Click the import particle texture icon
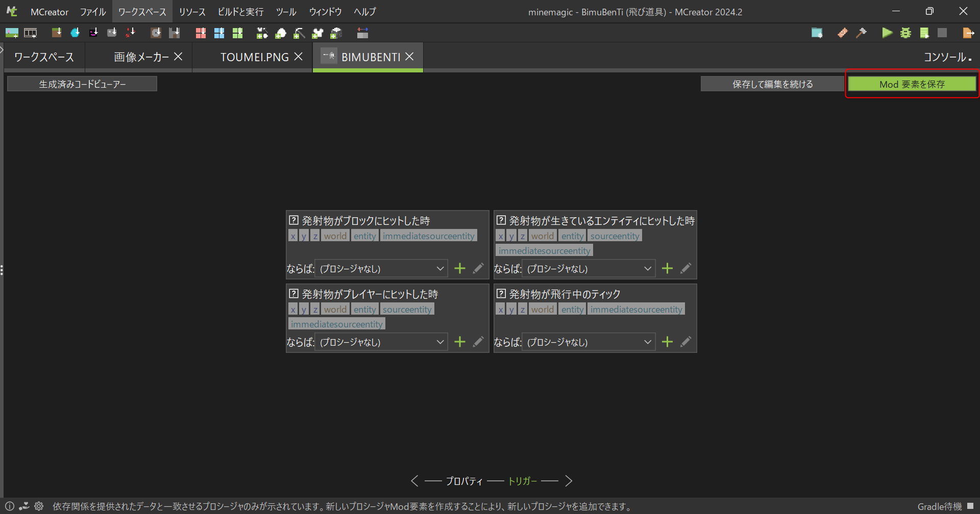 click(x=131, y=33)
